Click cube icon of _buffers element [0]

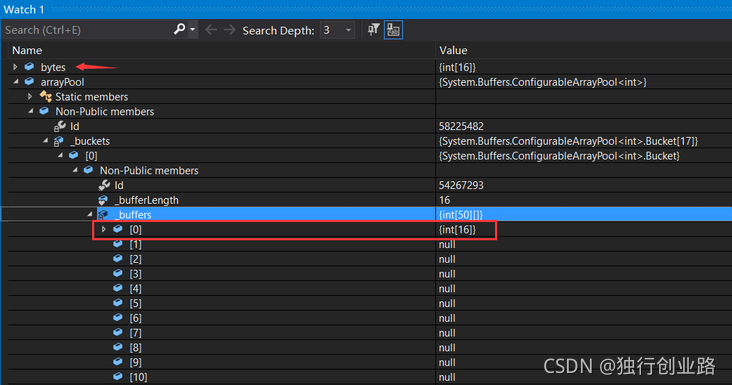coord(118,229)
